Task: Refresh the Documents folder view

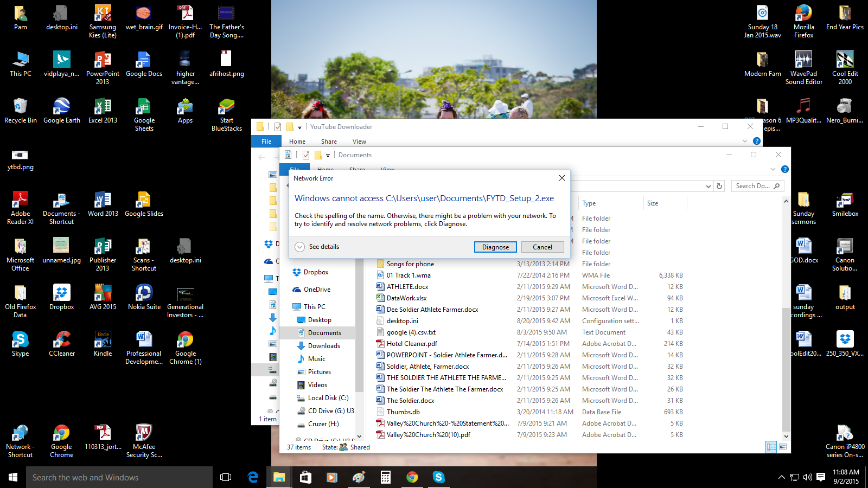Action: coord(719,186)
